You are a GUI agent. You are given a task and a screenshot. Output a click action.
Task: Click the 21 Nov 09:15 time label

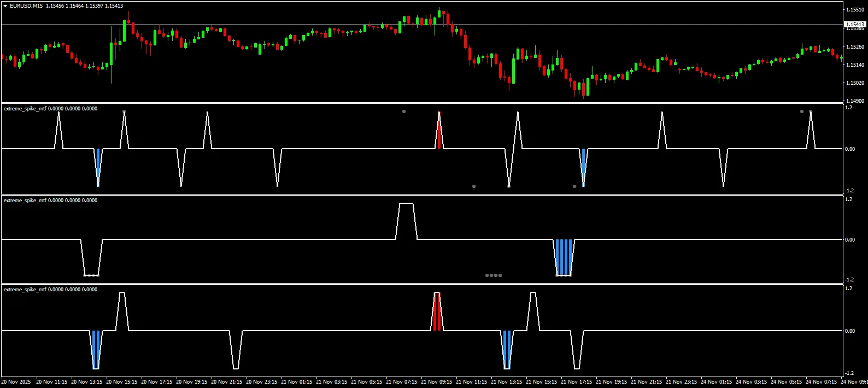point(436,382)
